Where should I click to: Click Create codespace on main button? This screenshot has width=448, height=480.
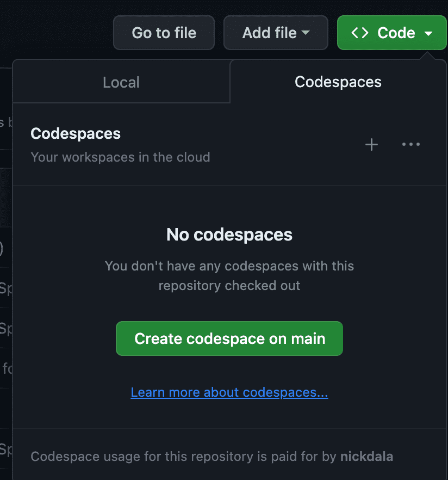click(229, 339)
